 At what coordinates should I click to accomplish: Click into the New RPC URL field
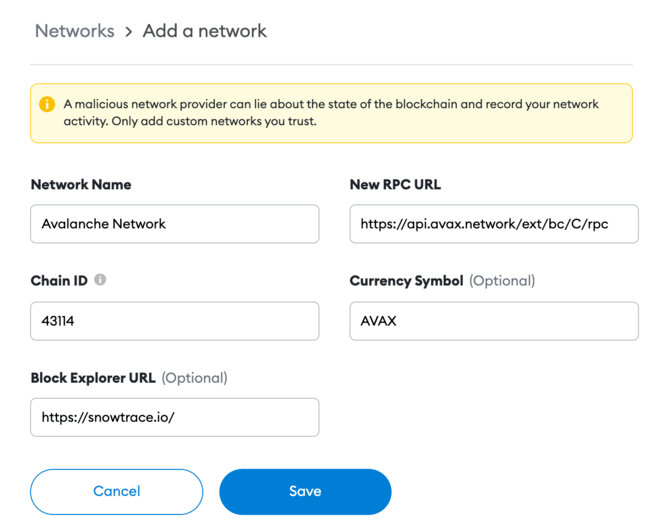(493, 224)
